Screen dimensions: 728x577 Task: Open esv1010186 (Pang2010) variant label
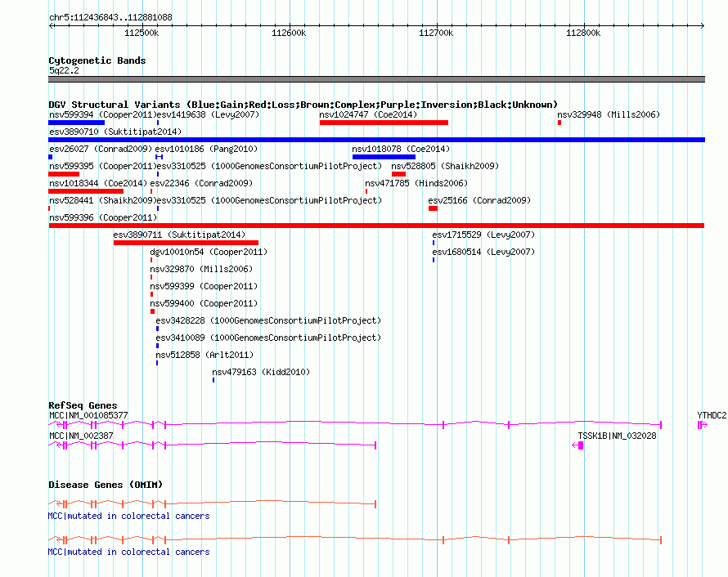pyautogui.click(x=206, y=149)
